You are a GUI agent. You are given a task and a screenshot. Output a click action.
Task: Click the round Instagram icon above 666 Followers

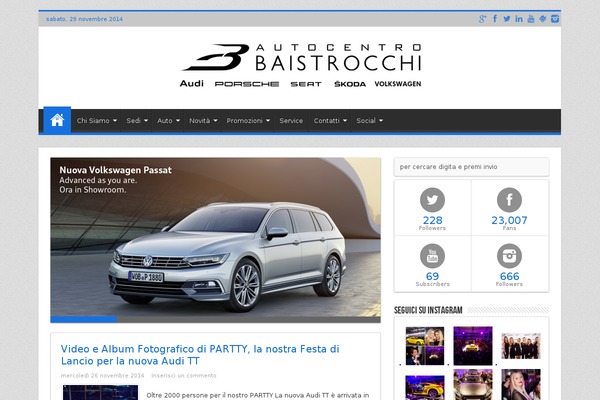tap(509, 256)
